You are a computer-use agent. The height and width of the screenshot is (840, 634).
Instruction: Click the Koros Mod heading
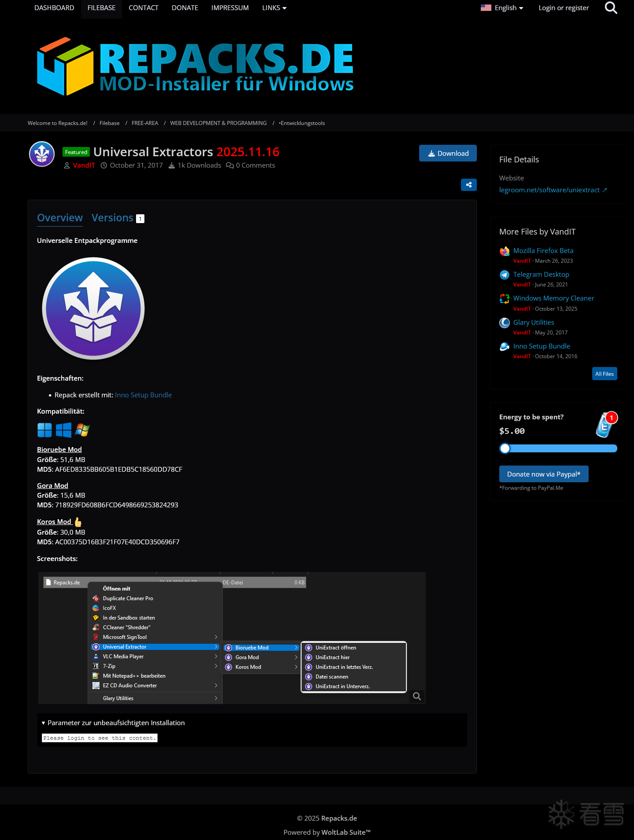click(54, 522)
